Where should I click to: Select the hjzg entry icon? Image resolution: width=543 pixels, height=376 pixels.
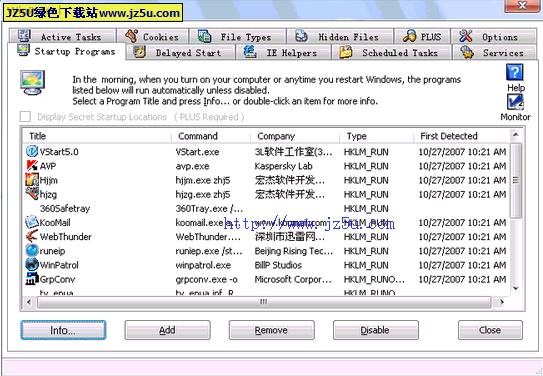(32, 194)
